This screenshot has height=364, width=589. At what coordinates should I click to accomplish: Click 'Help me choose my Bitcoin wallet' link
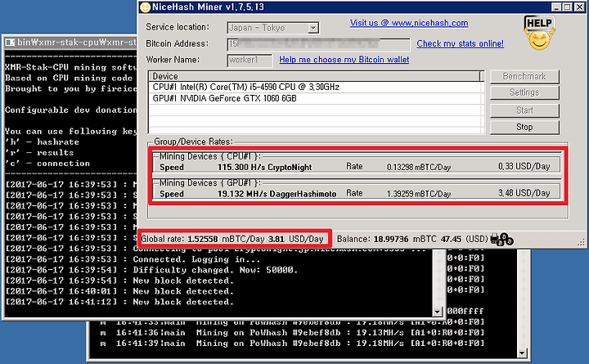point(344,60)
